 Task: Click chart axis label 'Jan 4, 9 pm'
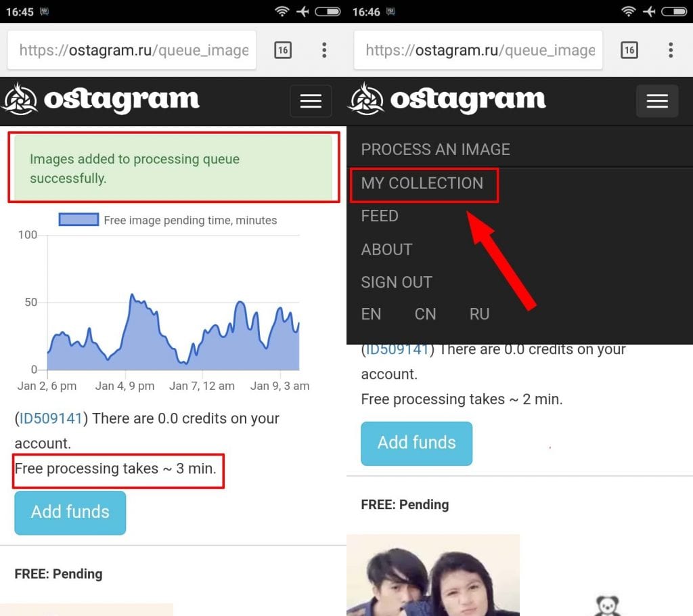coord(125,386)
